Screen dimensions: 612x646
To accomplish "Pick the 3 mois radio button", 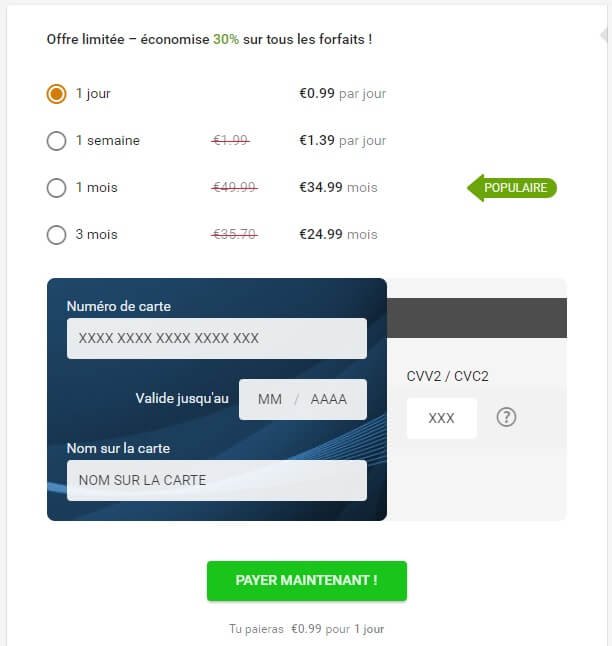I will [x=56, y=235].
